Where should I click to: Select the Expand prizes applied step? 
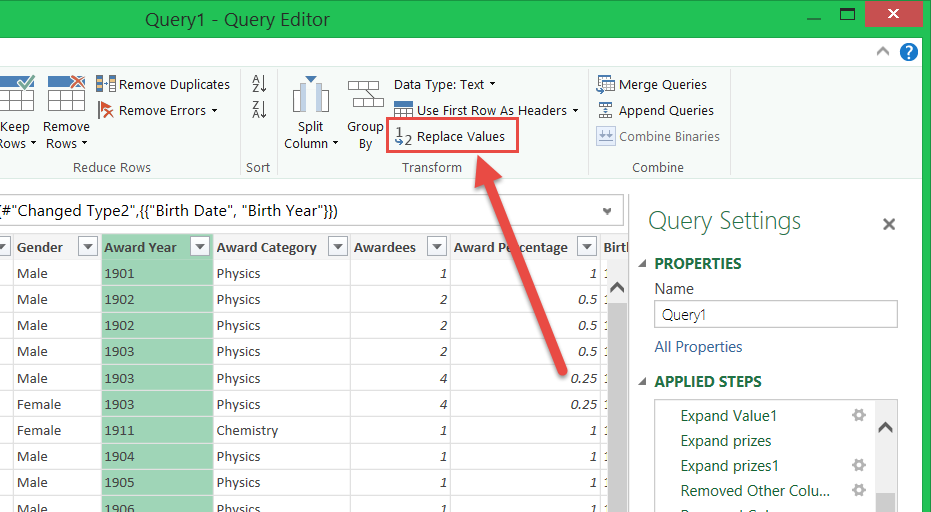click(x=725, y=441)
